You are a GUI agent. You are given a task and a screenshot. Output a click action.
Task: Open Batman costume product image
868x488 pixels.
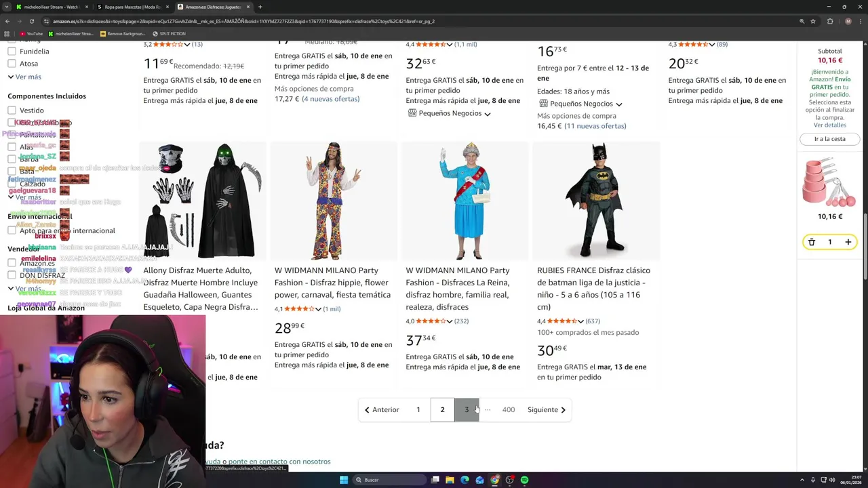[x=595, y=201]
